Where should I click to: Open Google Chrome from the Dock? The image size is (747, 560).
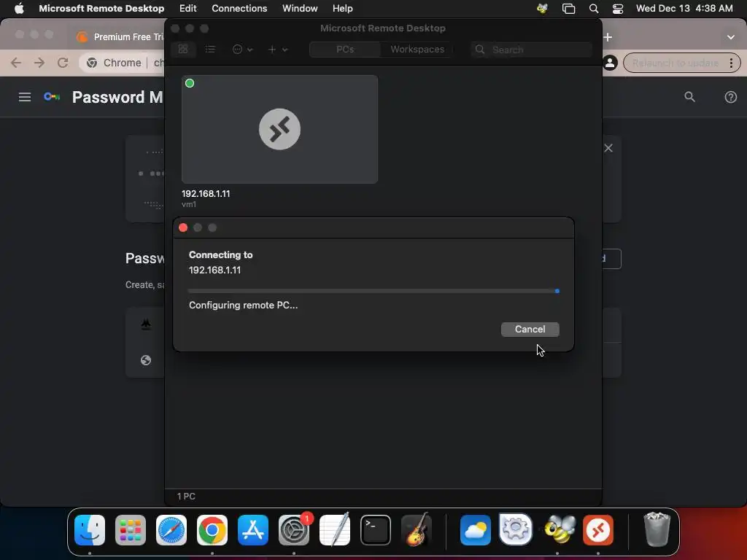[212, 530]
